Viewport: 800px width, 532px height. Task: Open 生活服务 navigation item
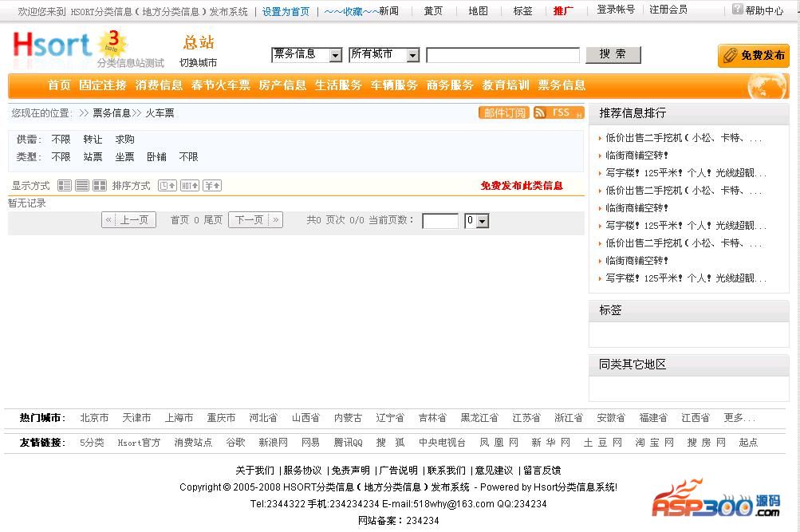coord(338,85)
